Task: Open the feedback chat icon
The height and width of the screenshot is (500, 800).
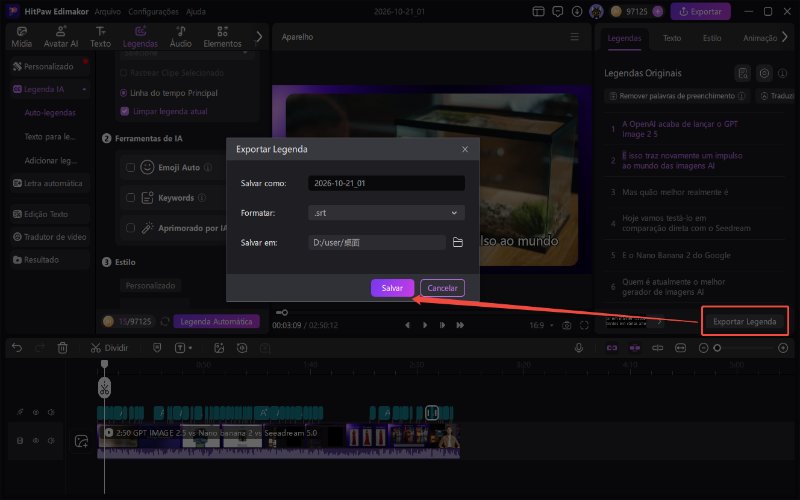Action: [x=558, y=11]
